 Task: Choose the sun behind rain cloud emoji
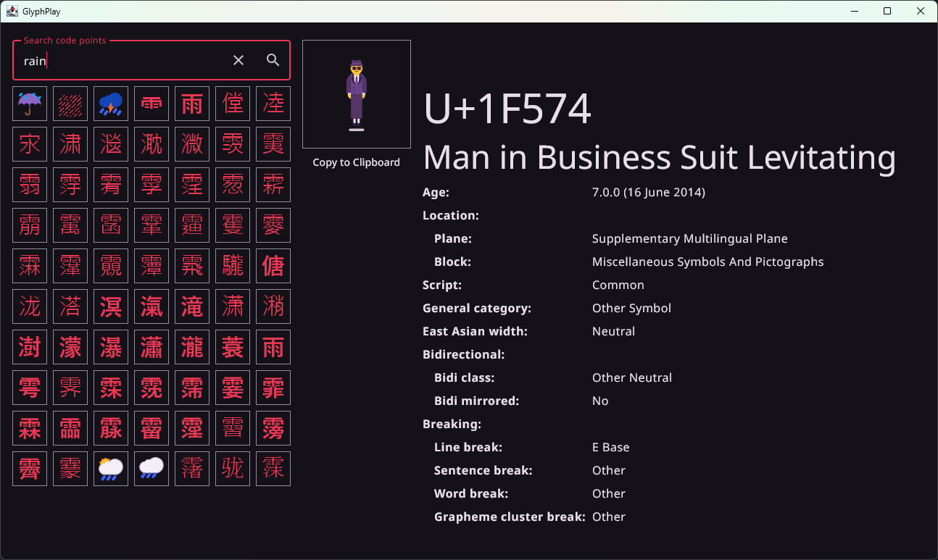[111, 469]
